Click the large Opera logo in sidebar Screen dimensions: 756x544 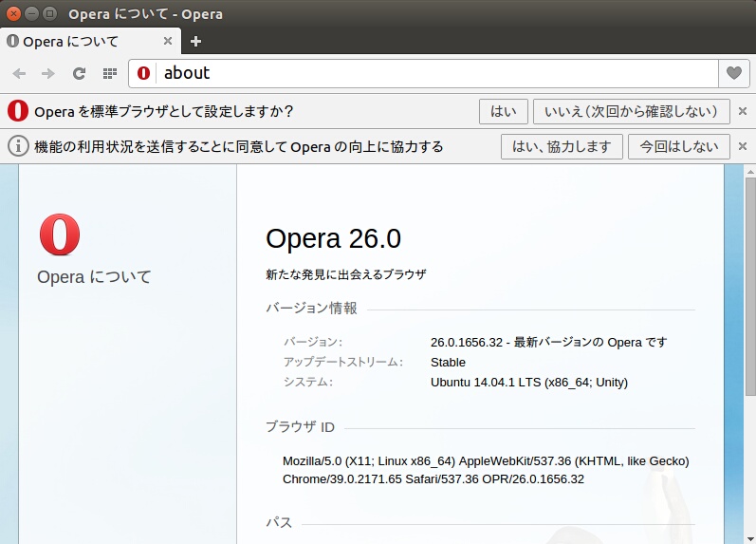[x=60, y=234]
